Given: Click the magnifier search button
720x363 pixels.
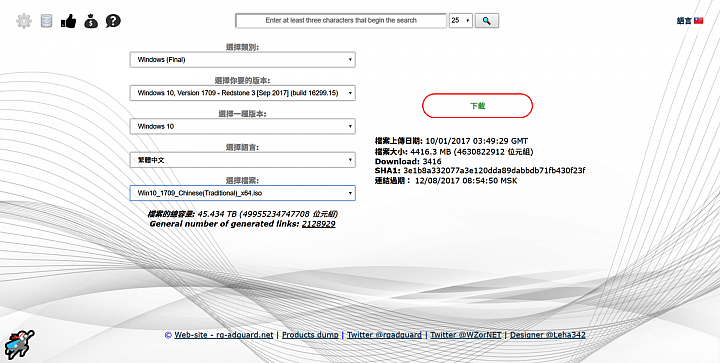Looking at the screenshot, I should 487,21.
